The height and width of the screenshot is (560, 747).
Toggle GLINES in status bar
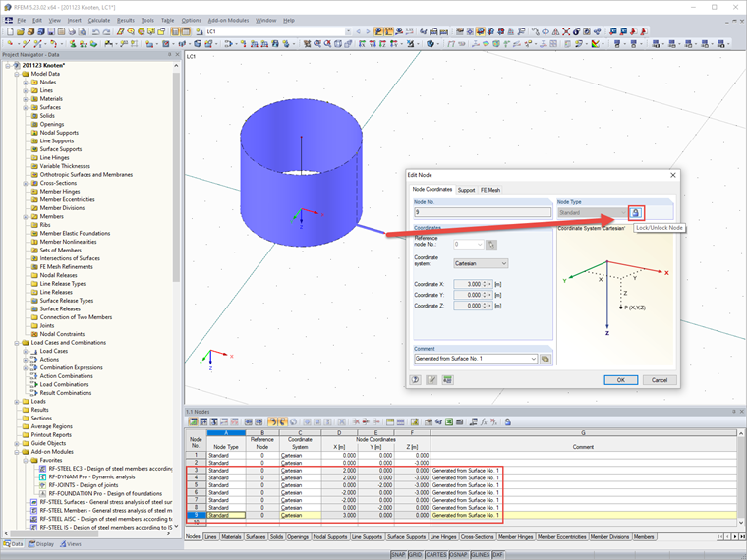(x=481, y=555)
